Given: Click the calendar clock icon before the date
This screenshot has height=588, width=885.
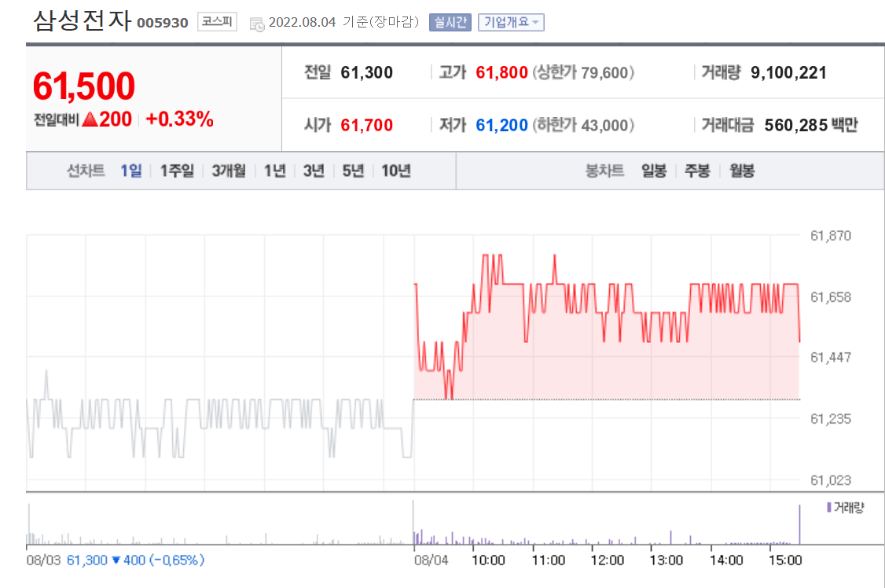Looking at the screenshot, I should click(257, 24).
